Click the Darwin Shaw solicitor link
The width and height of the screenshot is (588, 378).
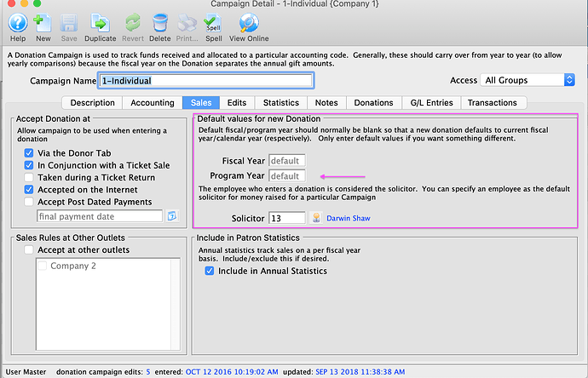(349, 218)
